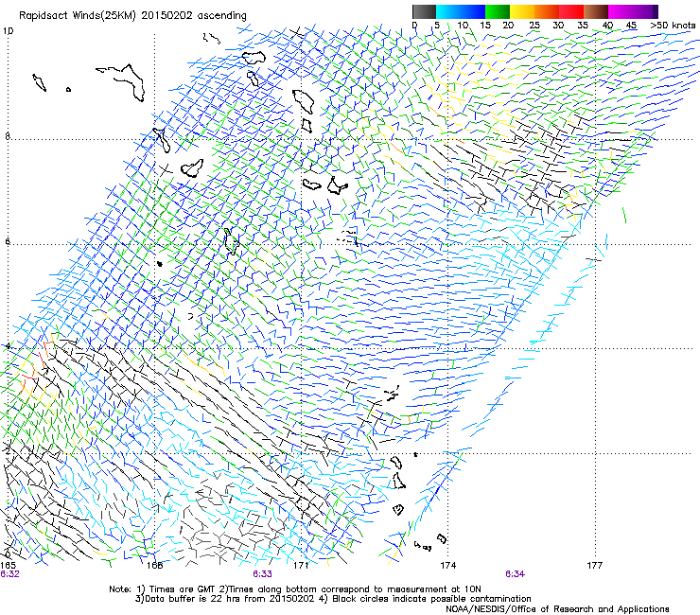Click the purple time stamp '6:33'

(262, 574)
